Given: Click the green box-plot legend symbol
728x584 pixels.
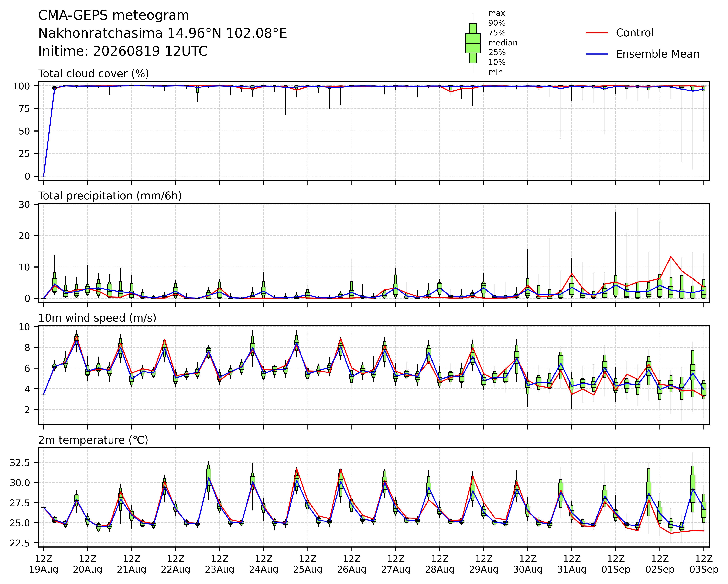Looking at the screenshot, I should point(473,43).
